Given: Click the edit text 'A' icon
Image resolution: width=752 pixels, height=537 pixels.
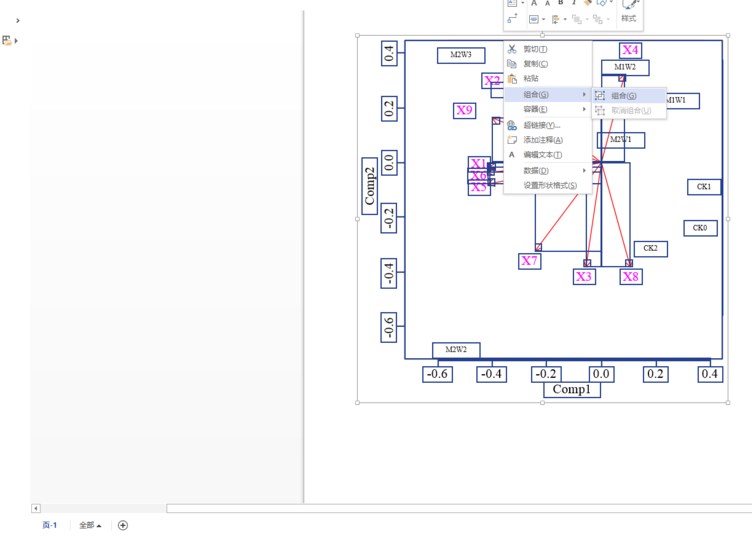Looking at the screenshot, I should coord(512,155).
